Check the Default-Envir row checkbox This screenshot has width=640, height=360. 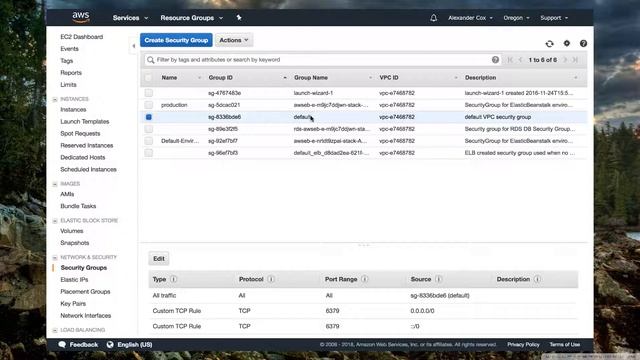tap(149, 141)
